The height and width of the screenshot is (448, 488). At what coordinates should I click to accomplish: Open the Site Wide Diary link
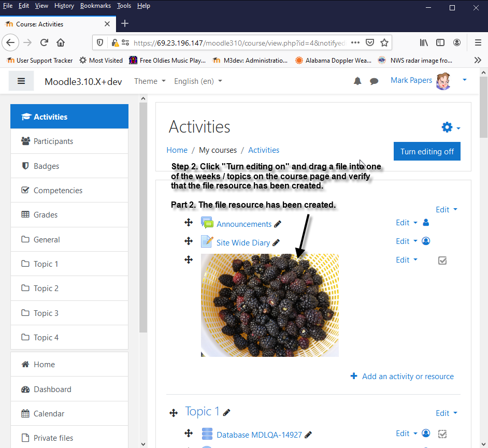tap(243, 243)
